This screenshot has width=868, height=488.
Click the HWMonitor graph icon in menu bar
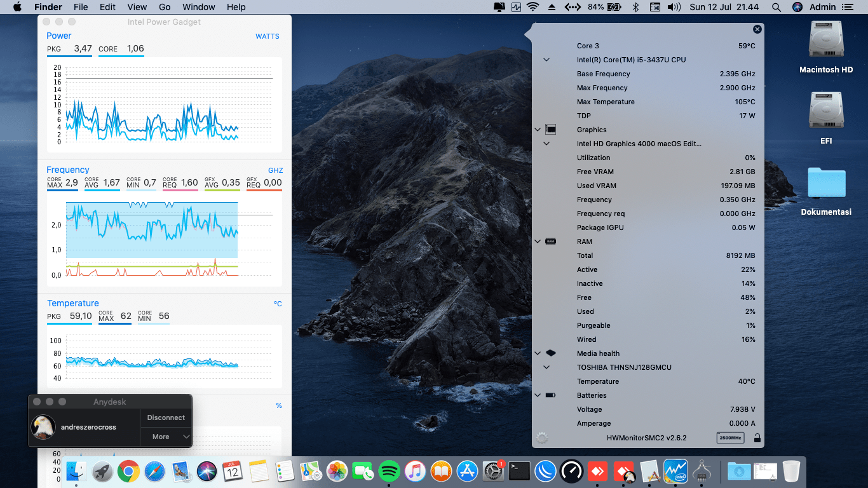(x=516, y=7)
